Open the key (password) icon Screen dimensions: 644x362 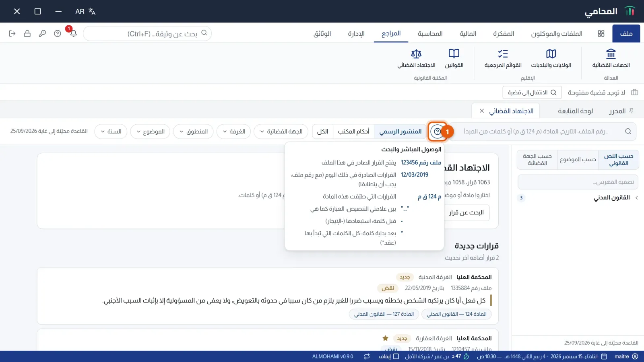point(42,33)
